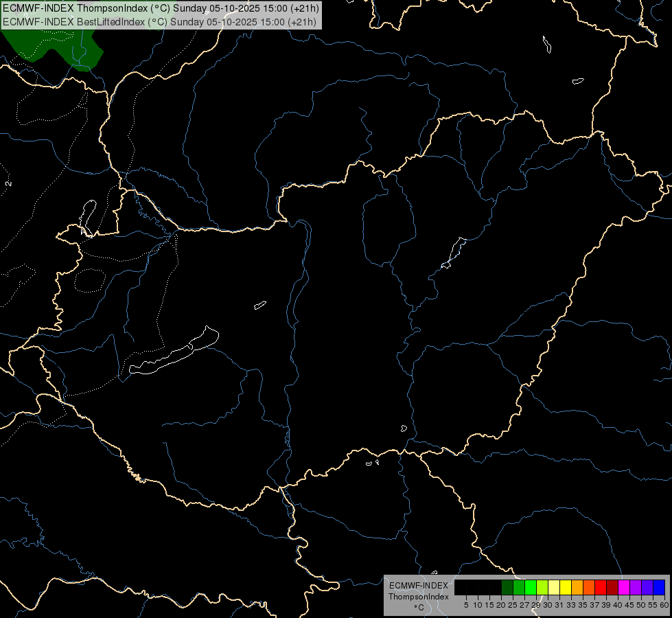Pick the red-orange 35–37 legend swatch

pyautogui.click(x=589, y=587)
